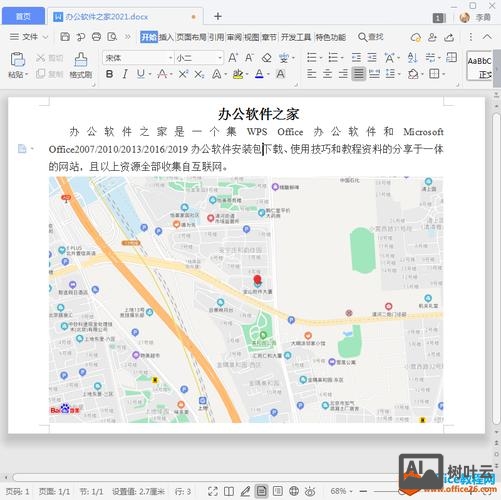Decrease font size with the A- icon
Image resolution: width=501 pixels, height=500 pixels.
click(x=249, y=58)
